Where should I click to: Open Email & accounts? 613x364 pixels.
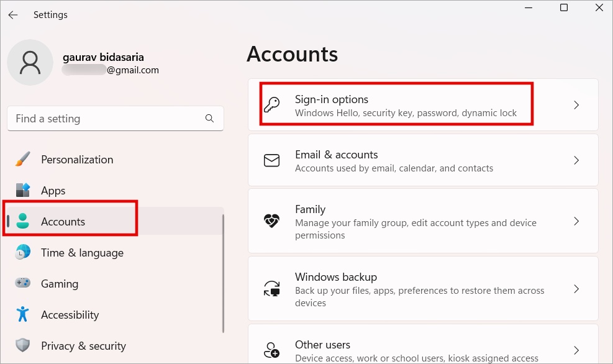pyautogui.click(x=423, y=160)
